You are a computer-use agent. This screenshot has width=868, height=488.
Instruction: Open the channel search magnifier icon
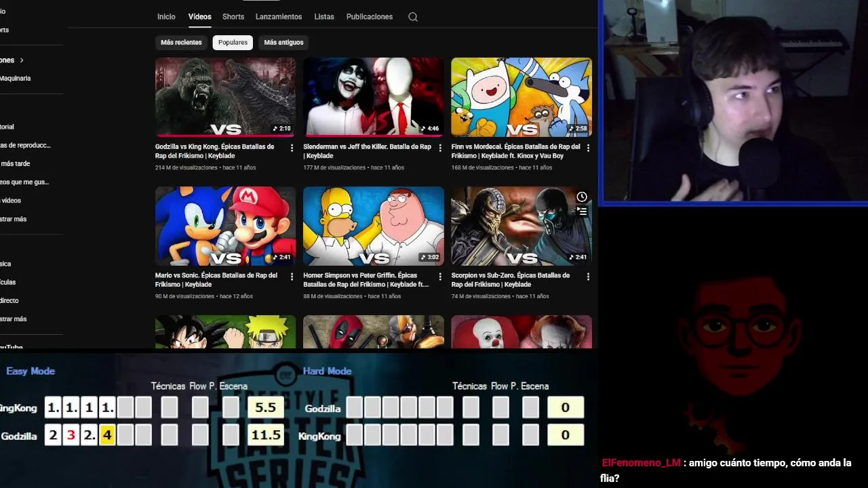(x=412, y=17)
